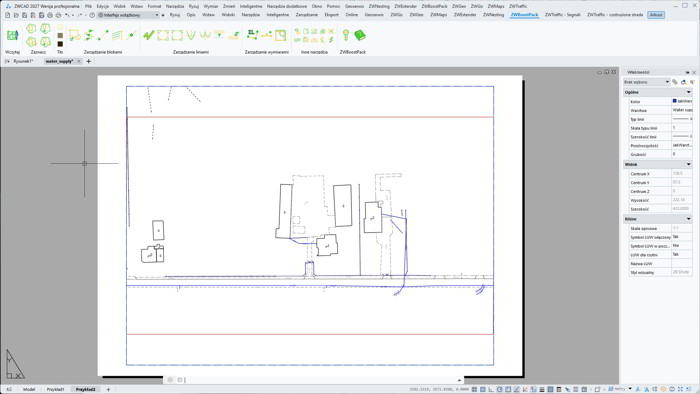Switch to the Rysunek1* document tab
The image size is (700, 394).
click(x=23, y=62)
